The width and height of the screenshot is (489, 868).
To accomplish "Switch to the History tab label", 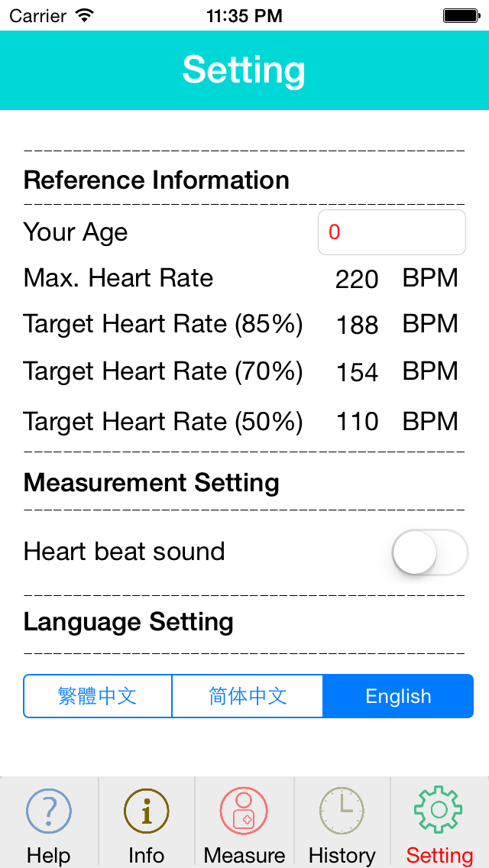I will tap(342, 855).
